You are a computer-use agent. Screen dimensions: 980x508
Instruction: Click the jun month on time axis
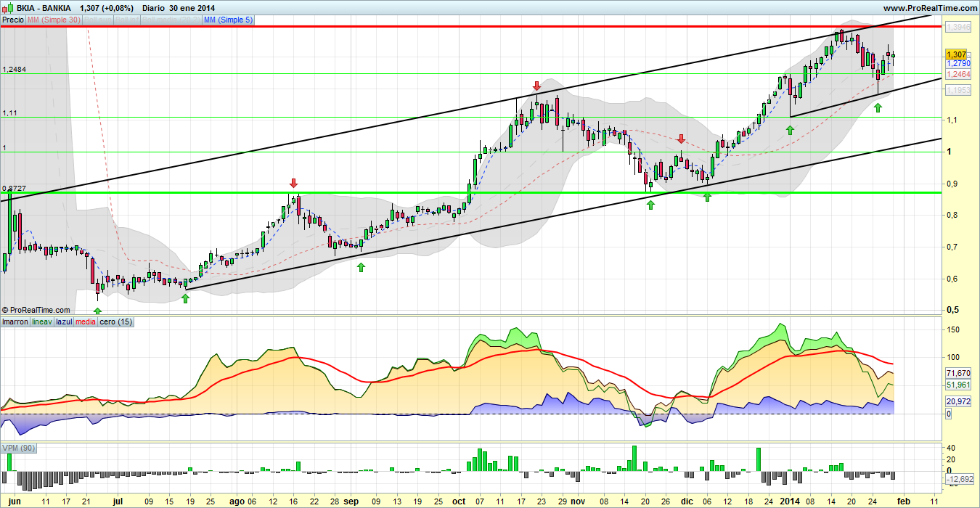tap(14, 501)
